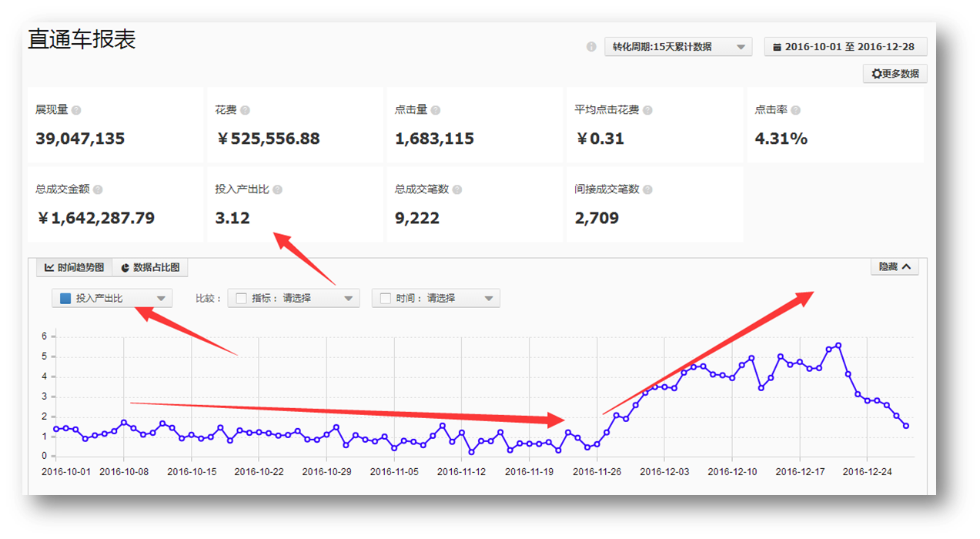Screen dimensions: 980x539
Task: Click info icon left of 转化周期 dropdown
Action: 591,47
